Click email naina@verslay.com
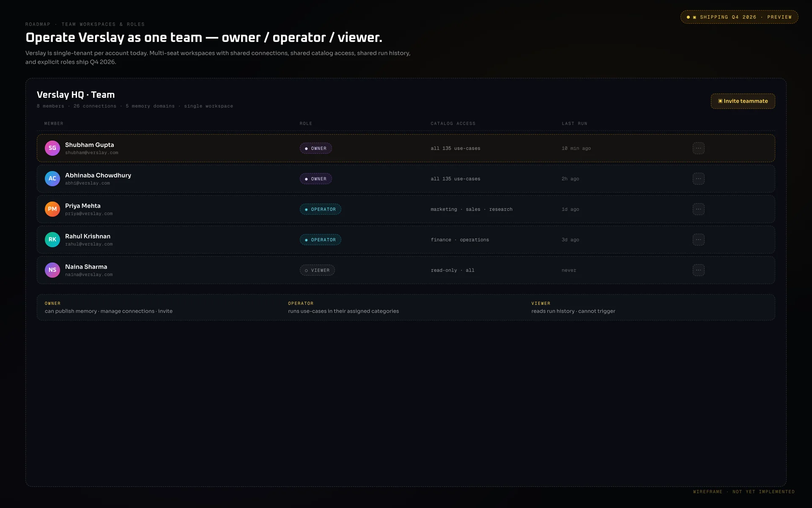812x508 pixels. (89, 275)
